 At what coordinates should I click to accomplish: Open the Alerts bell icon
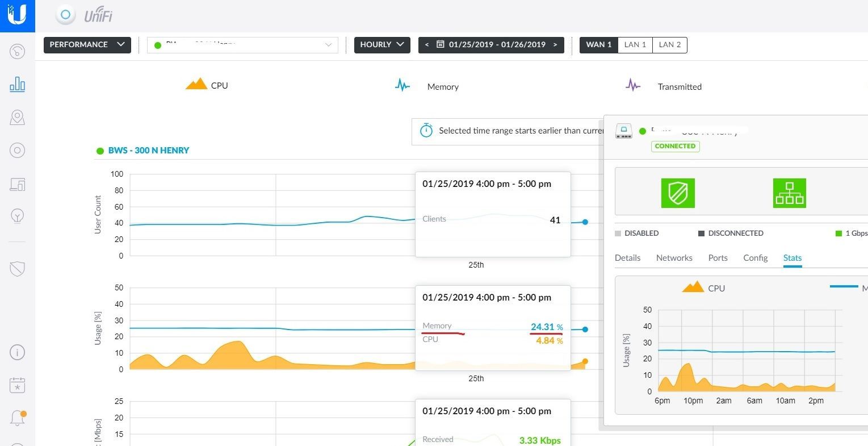17,418
